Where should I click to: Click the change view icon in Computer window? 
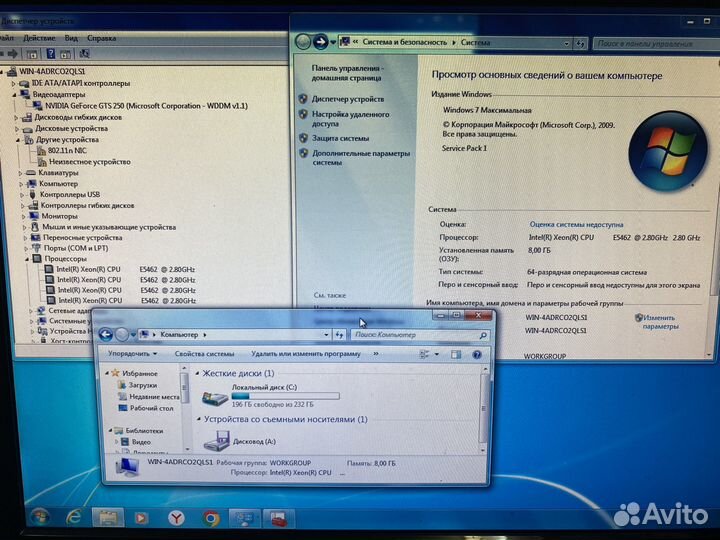click(x=424, y=354)
